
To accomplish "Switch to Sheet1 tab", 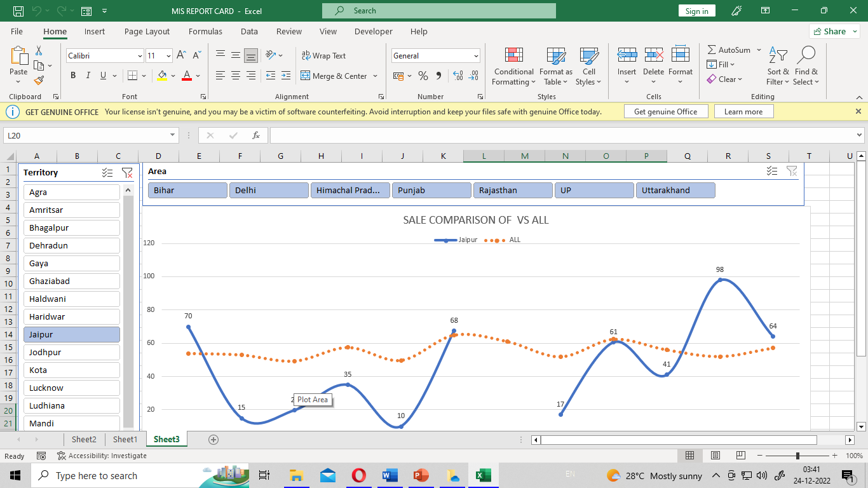I will point(125,439).
